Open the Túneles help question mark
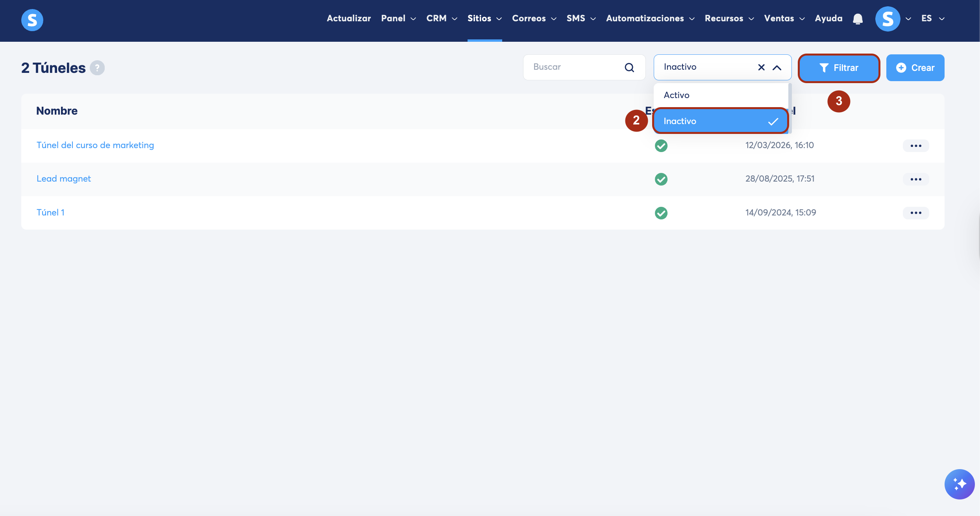 click(97, 68)
